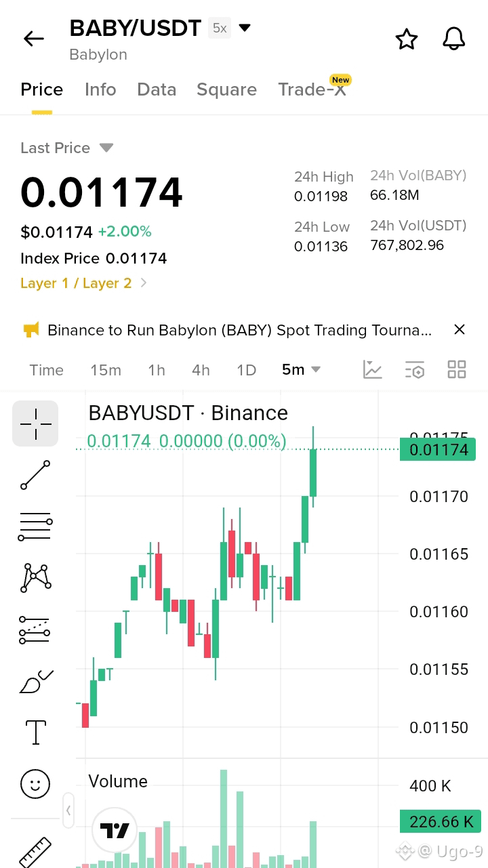This screenshot has width=488, height=868.
Task: Click the 24h High value 0.01198
Action: click(321, 197)
